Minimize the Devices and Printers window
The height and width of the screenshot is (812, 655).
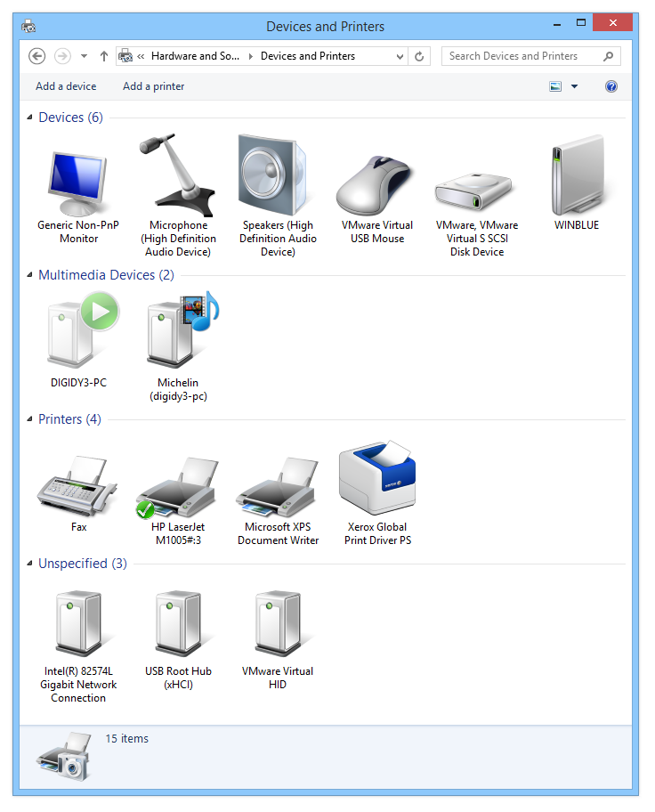[557, 23]
